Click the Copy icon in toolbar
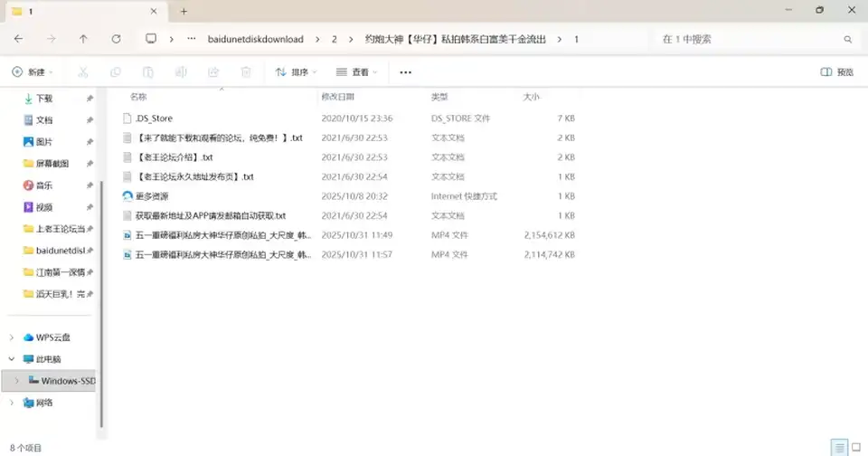The width and height of the screenshot is (868, 456). point(115,72)
